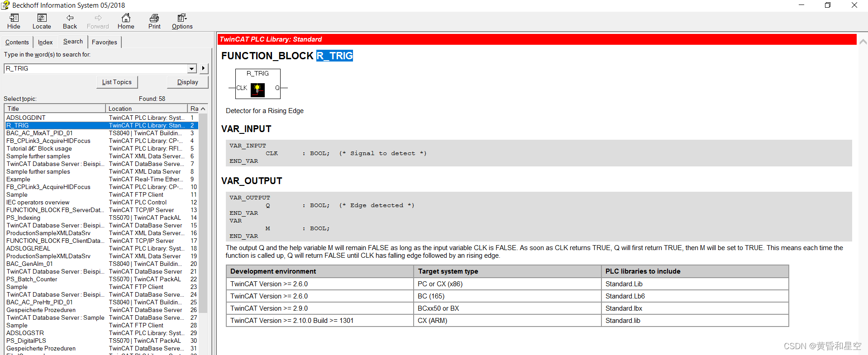
Task: Click the Standard.Lib table cell
Action: coord(695,284)
